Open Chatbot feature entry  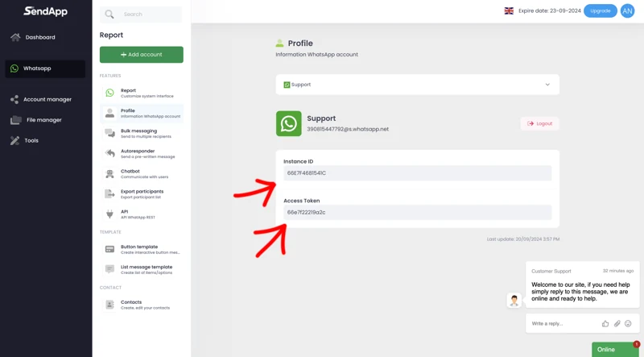(142, 173)
